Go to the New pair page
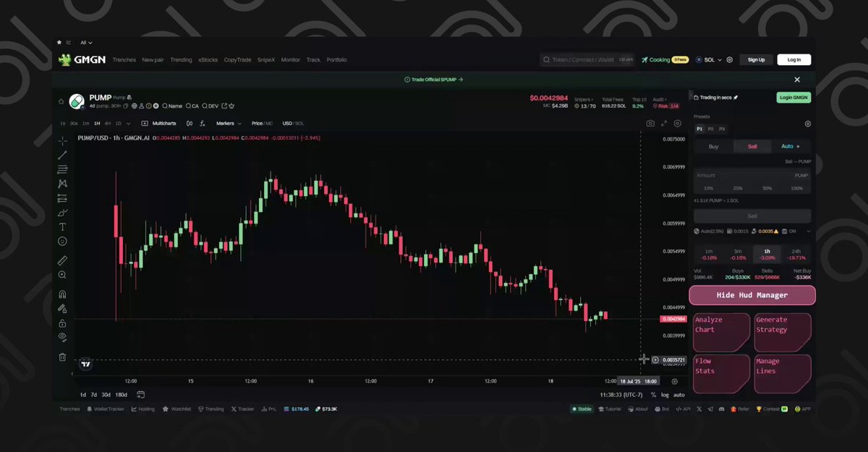The image size is (868, 452). pos(153,60)
